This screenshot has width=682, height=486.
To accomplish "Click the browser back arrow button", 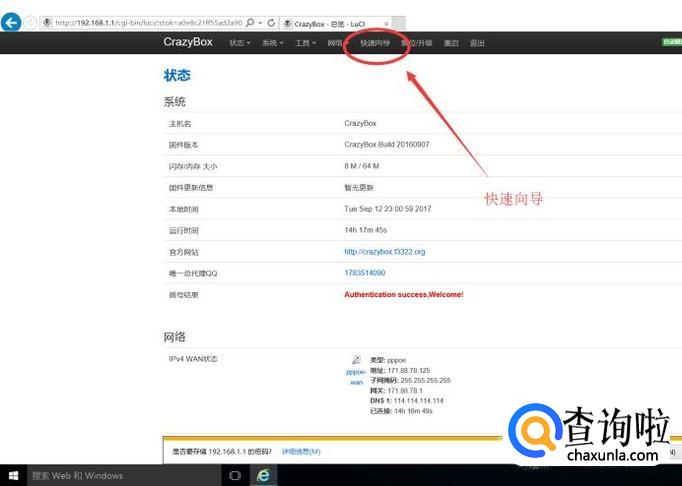I will 11,22.
